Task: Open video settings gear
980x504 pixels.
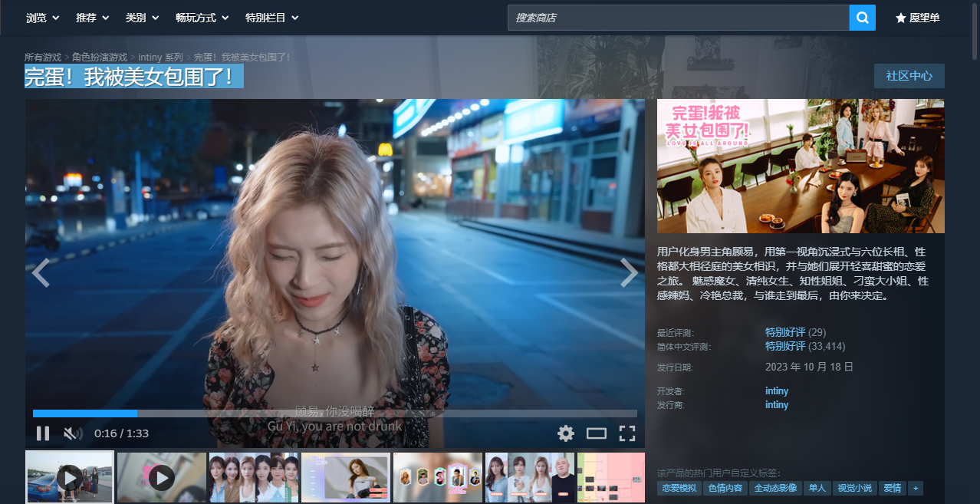Action: click(x=566, y=433)
